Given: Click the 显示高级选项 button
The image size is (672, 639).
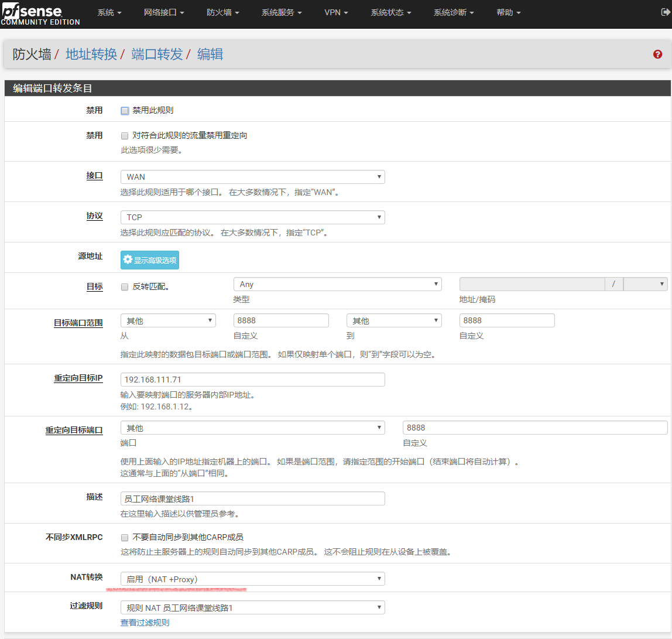Looking at the screenshot, I should point(150,260).
